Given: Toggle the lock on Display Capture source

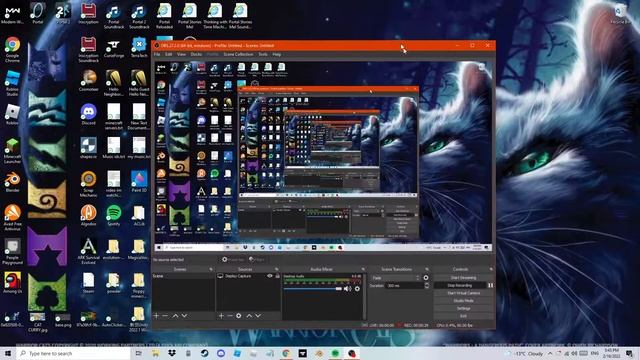Looking at the screenshot, I should tap(277, 276).
